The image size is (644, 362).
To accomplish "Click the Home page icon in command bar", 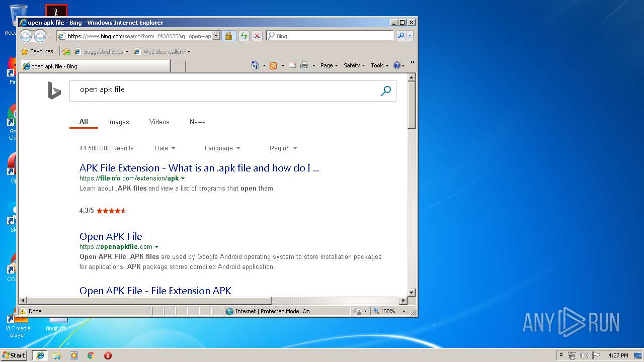I will tap(255, 65).
